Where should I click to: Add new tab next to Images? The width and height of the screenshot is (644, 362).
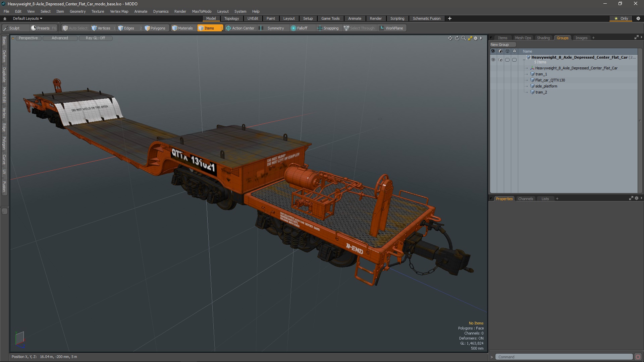tap(593, 38)
